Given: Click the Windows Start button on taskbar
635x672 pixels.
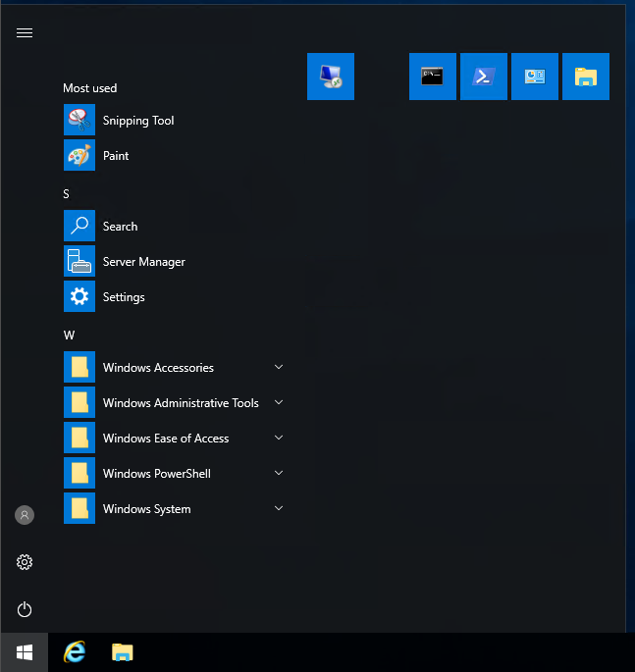Looking at the screenshot, I should point(25,652).
